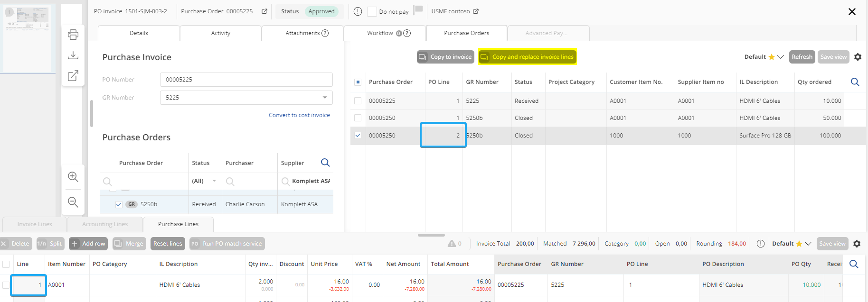Toggle the Do not pay checkbox

point(372,11)
